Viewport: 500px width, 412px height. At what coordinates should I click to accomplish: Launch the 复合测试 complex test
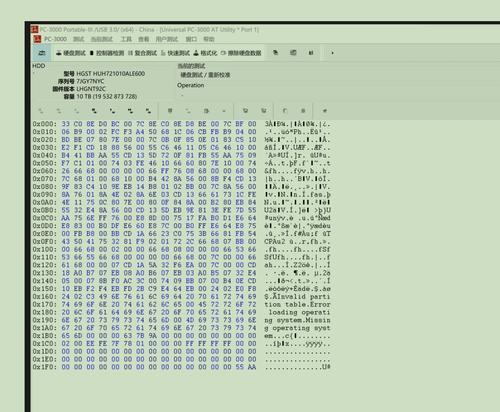tap(142, 53)
